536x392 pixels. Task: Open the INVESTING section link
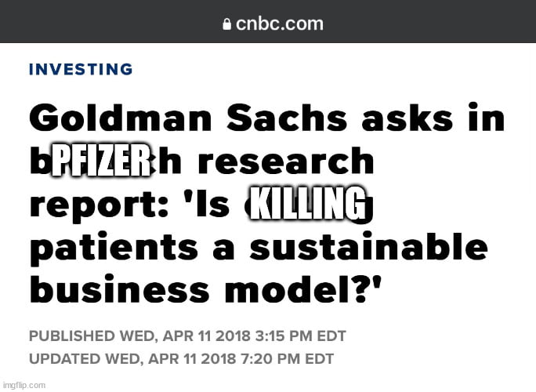point(81,69)
